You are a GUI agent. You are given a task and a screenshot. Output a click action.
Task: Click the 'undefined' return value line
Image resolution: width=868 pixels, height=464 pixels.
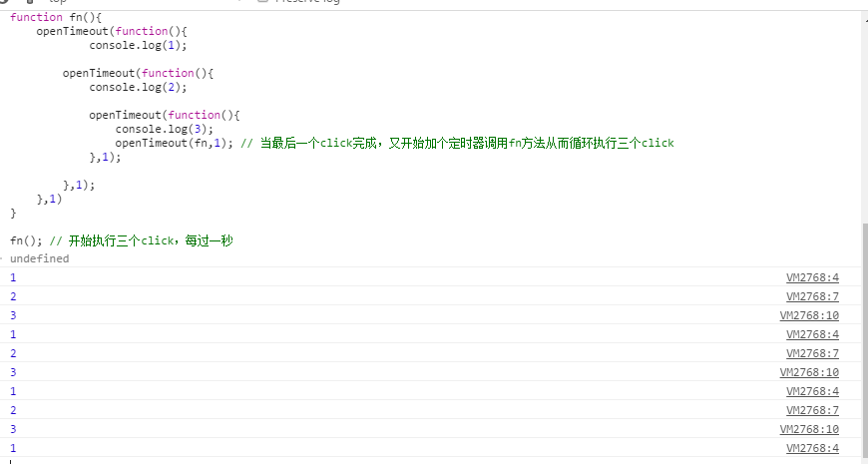click(x=39, y=258)
